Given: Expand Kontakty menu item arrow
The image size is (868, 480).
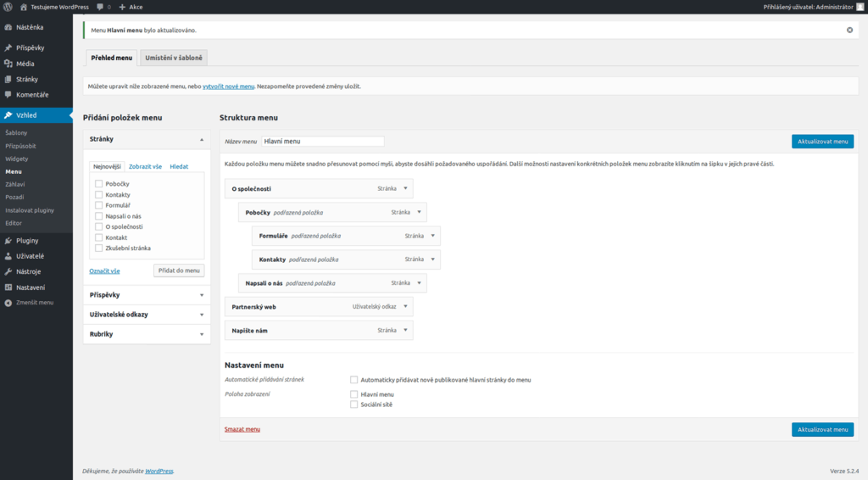Looking at the screenshot, I should click(433, 260).
